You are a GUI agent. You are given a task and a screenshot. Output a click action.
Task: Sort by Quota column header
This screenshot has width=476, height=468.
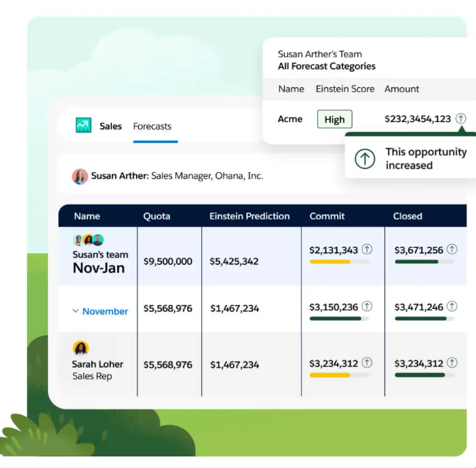[157, 216]
